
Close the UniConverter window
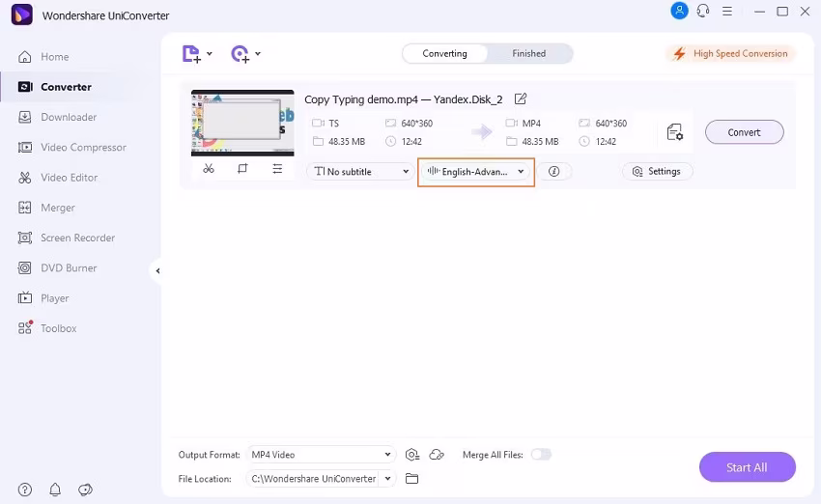click(x=806, y=12)
